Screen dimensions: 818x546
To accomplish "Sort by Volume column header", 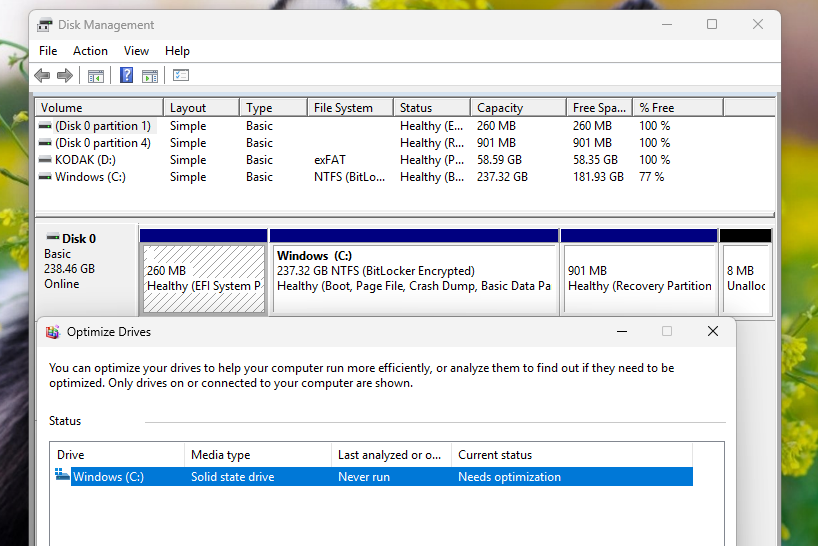I will click(99, 108).
